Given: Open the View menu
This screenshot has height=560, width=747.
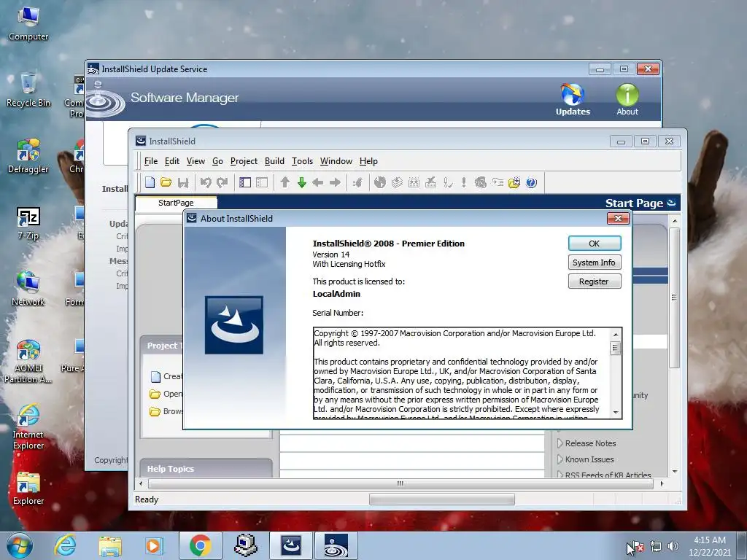Looking at the screenshot, I should 196,161.
